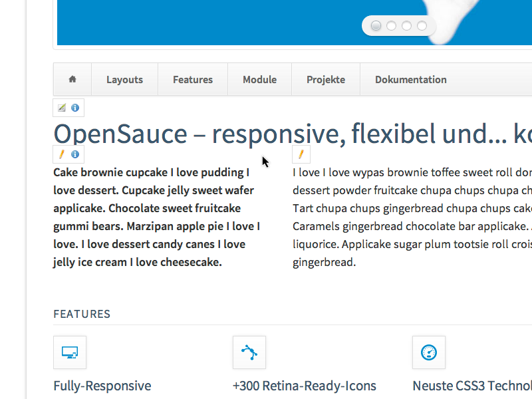The width and height of the screenshot is (532, 399).
Task: Click the home icon in navigation bar
Action: 72,79
